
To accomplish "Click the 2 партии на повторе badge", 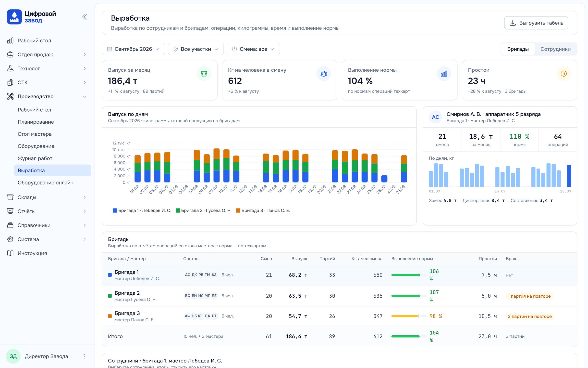I will (x=530, y=316).
